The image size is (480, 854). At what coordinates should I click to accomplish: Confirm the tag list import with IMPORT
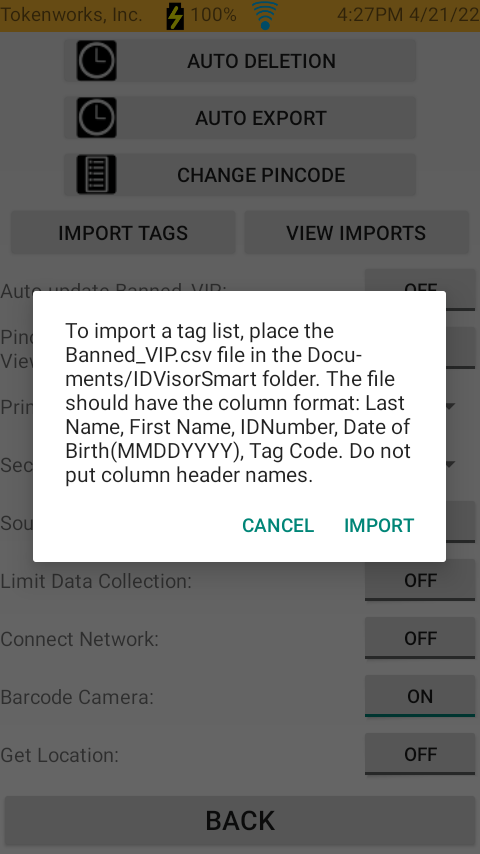pyautogui.click(x=379, y=526)
